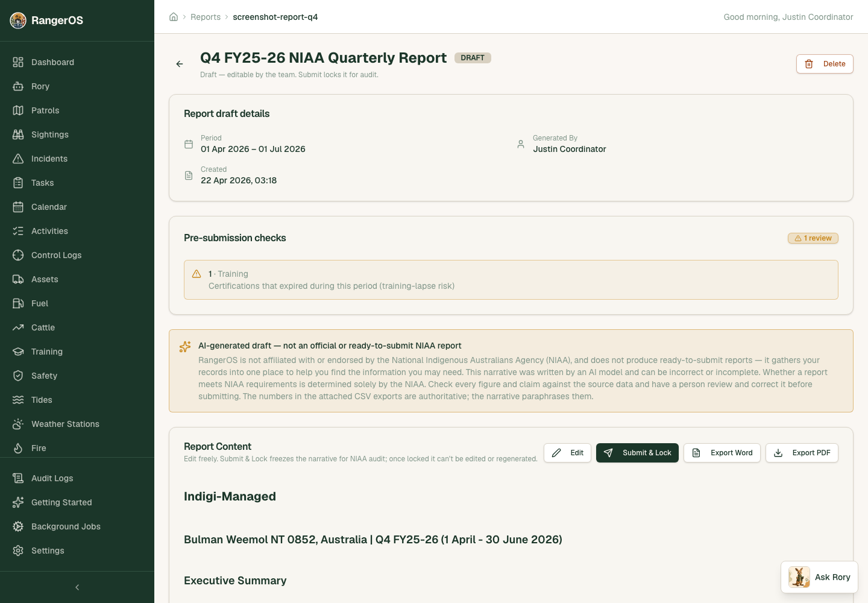This screenshot has width=868, height=603.
Task: Click the Generated By person icon
Action: [x=521, y=144]
